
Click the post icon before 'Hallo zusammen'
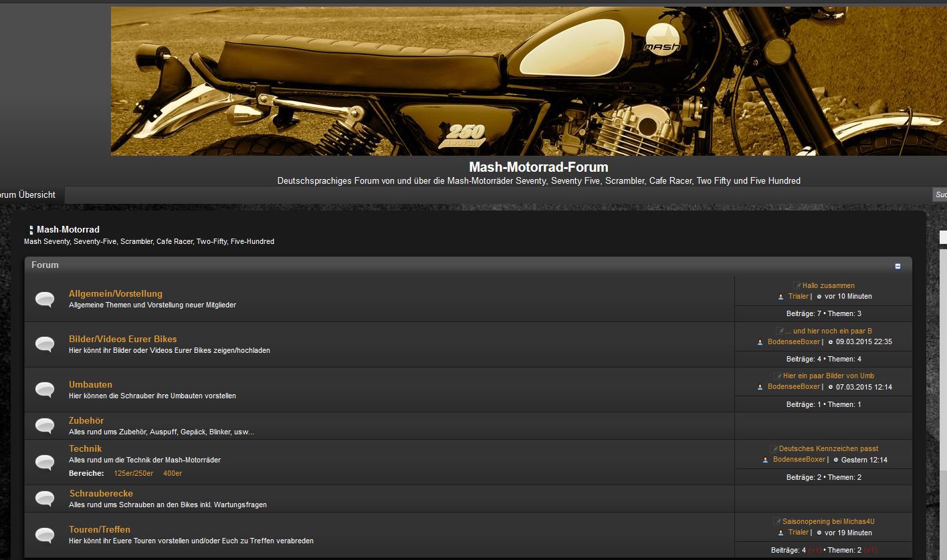(x=797, y=285)
